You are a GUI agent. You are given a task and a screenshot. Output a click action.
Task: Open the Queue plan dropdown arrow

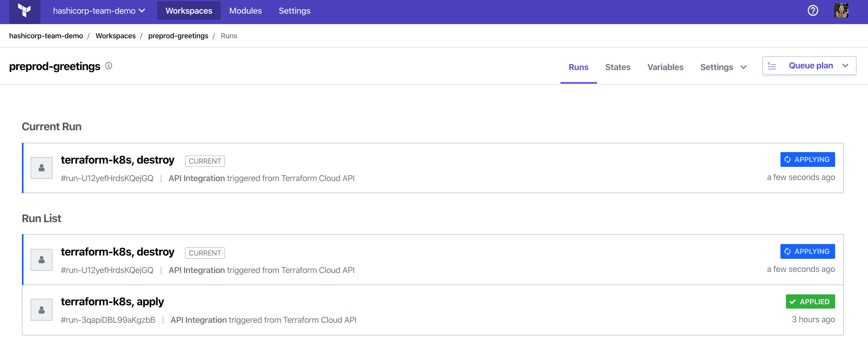pyautogui.click(x=845, y=66)
